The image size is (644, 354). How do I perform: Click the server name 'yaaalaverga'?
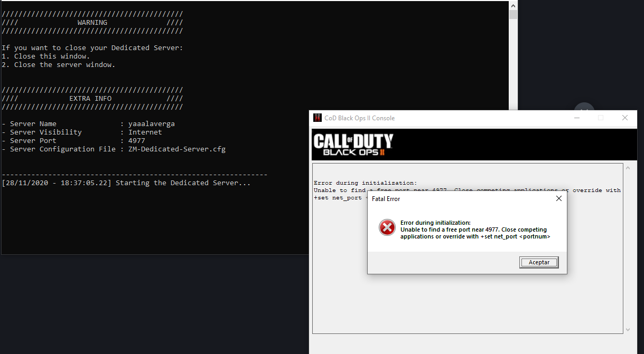point(152,124)
